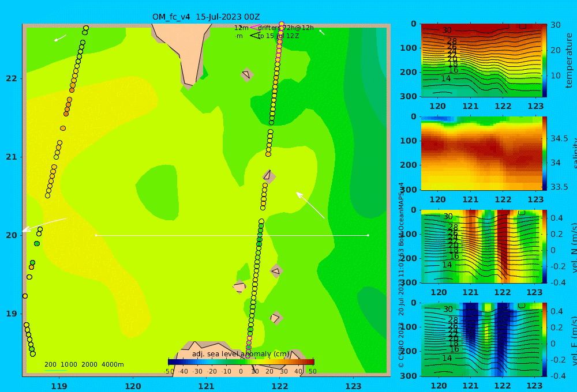Click the salinity colorbar scale
Viewport: 577px width, 392px height.
[544, 153]
